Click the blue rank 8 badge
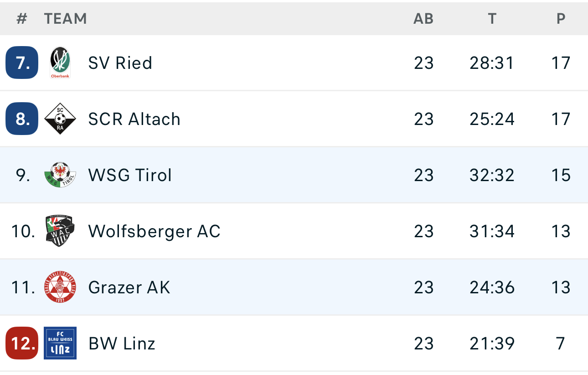This screenshot has height=375, width=588. click(22, 119)
